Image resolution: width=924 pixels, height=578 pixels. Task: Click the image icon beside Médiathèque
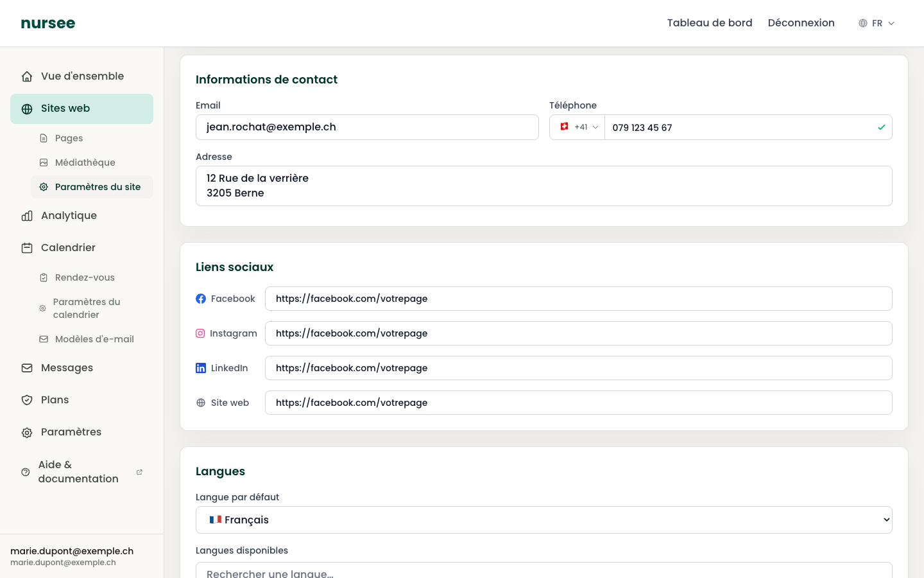point(44,162)
